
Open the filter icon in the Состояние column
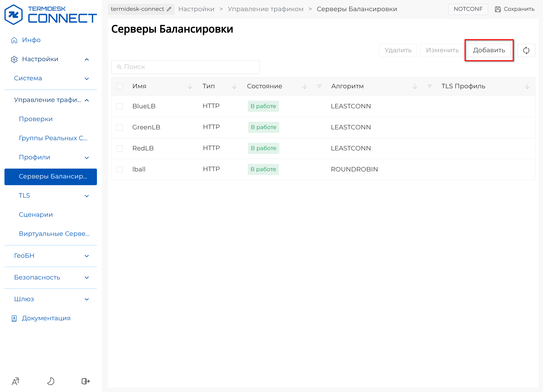[x=319, y=86]
